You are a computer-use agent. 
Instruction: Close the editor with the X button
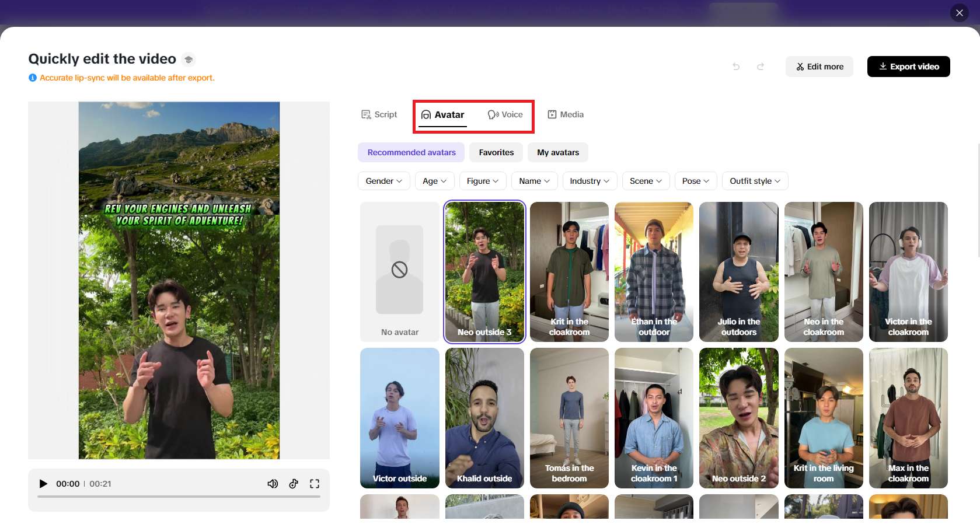[x=960, y=13]
